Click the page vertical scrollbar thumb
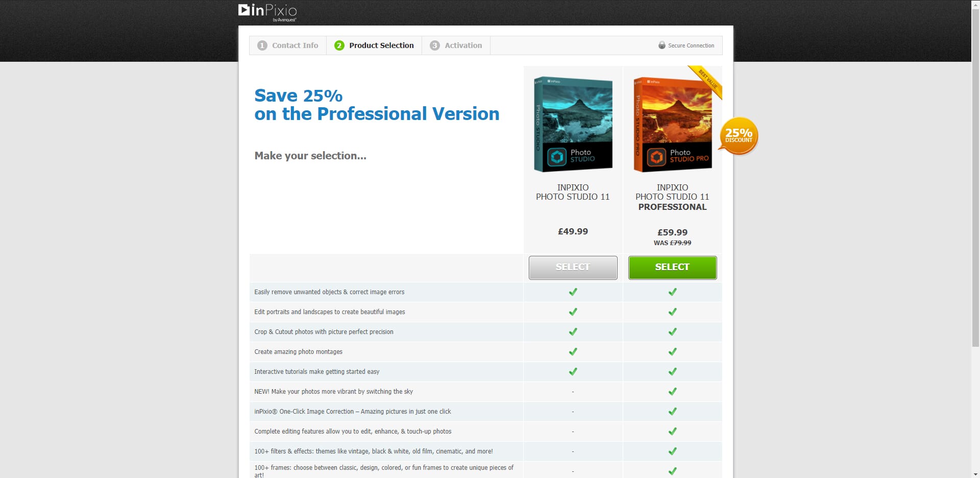 (975, 178)
